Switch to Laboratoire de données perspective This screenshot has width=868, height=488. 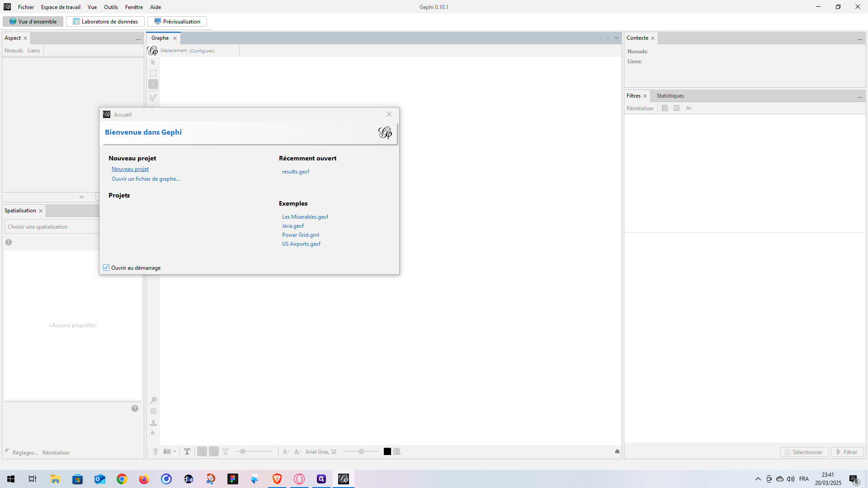(105, 21)
